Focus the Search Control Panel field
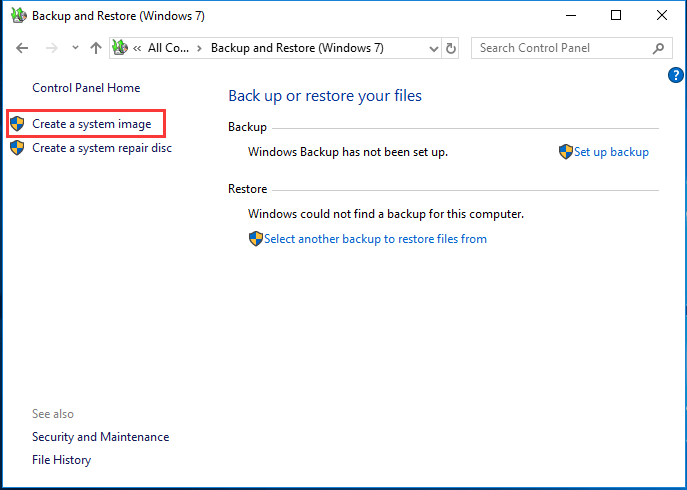Image resolution: width=687 pixels, height=490 pixels. (x=560, y=48)
